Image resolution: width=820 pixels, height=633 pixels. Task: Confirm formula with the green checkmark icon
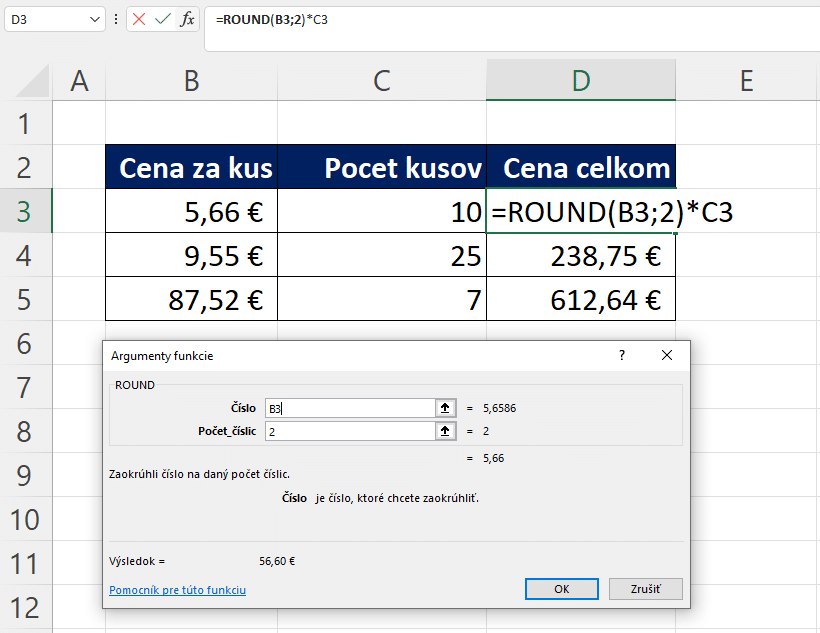coord(163,19)
